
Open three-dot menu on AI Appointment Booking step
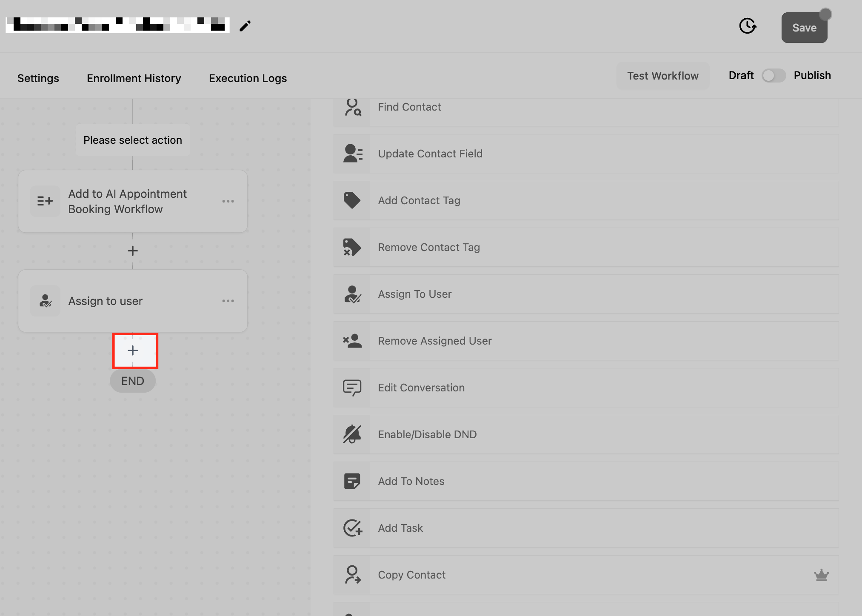tap(228, 201)
